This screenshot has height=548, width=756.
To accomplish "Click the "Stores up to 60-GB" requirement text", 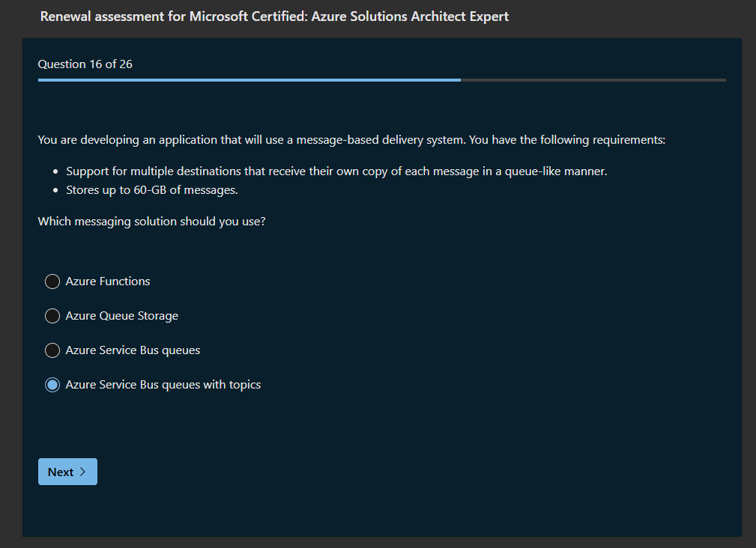I will [151, 190].
